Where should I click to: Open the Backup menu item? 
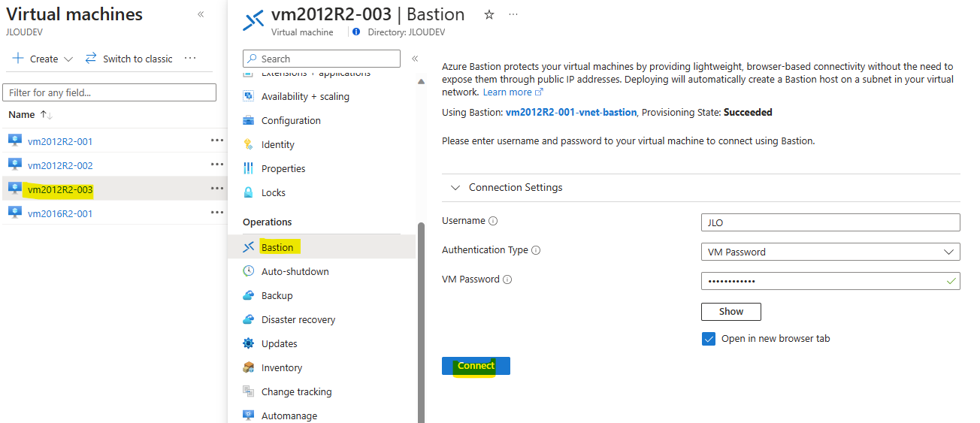[x=277, y=295]
